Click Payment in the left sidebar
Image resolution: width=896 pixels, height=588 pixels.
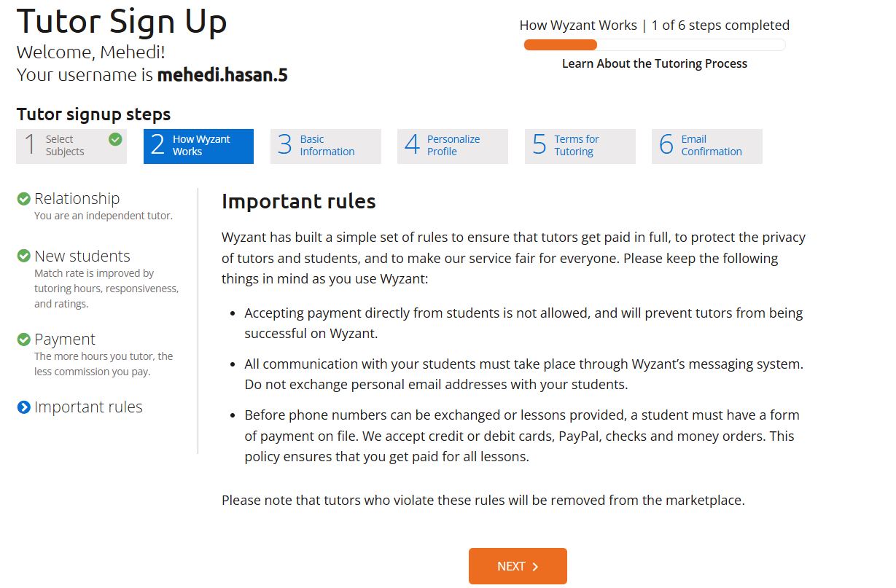[x=64, y=338]
